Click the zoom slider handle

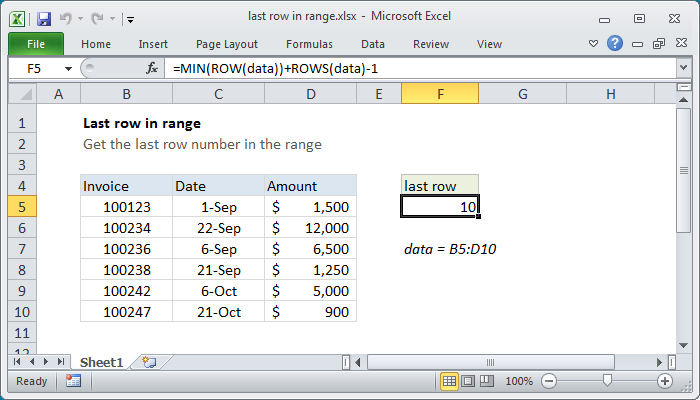click(607, 381)
